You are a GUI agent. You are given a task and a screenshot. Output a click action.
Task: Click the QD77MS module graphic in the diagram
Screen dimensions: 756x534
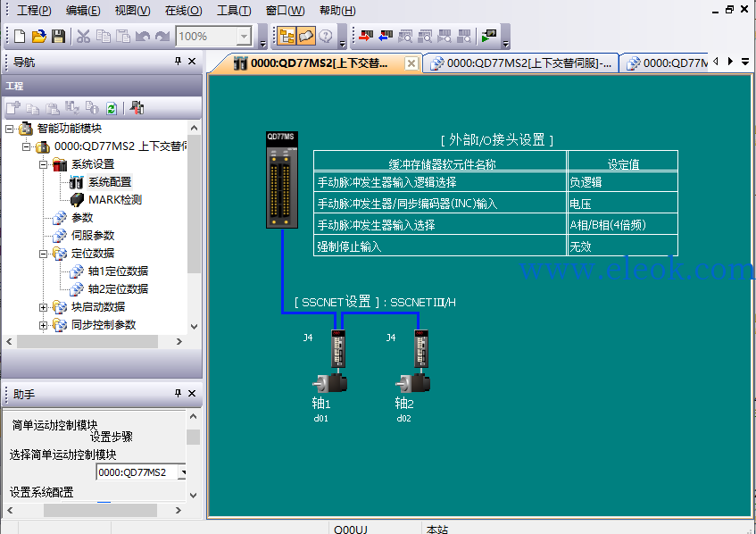pos(282,179)
